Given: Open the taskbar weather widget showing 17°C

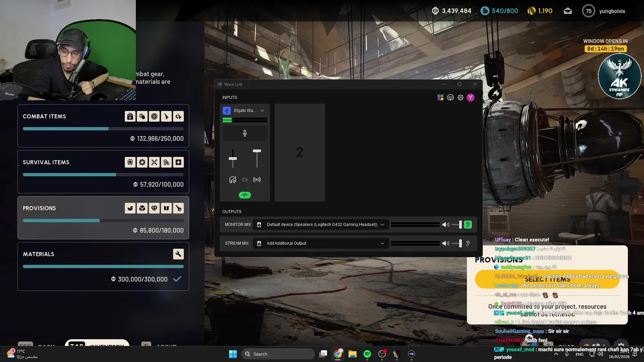Looking at the screenshot, I should (x=23, y=354).
